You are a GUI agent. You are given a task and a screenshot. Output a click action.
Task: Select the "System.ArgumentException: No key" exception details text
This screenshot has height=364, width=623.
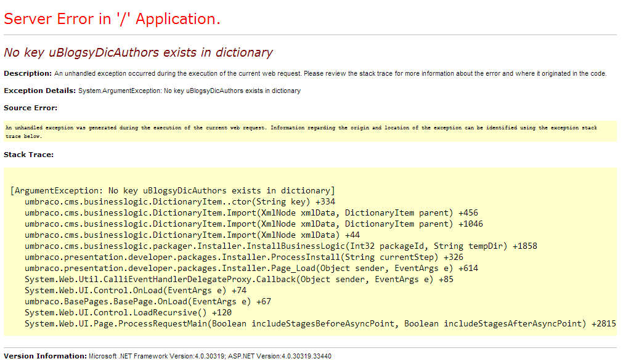tap(190, 91)
